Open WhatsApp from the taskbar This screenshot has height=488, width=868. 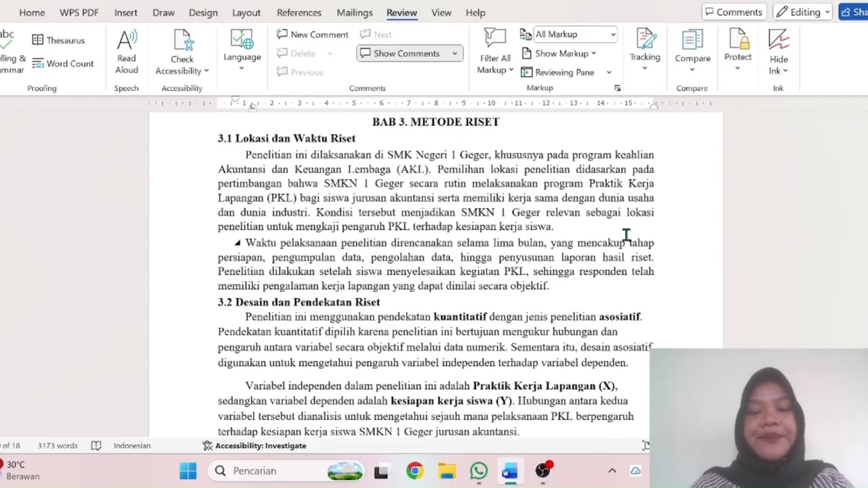click(479, 471)
